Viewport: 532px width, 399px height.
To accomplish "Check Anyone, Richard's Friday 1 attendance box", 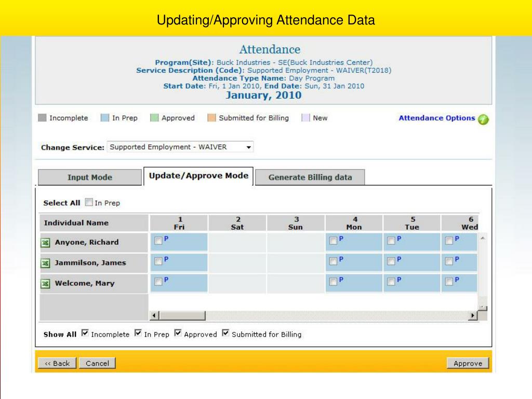I will tap(158, 241).
